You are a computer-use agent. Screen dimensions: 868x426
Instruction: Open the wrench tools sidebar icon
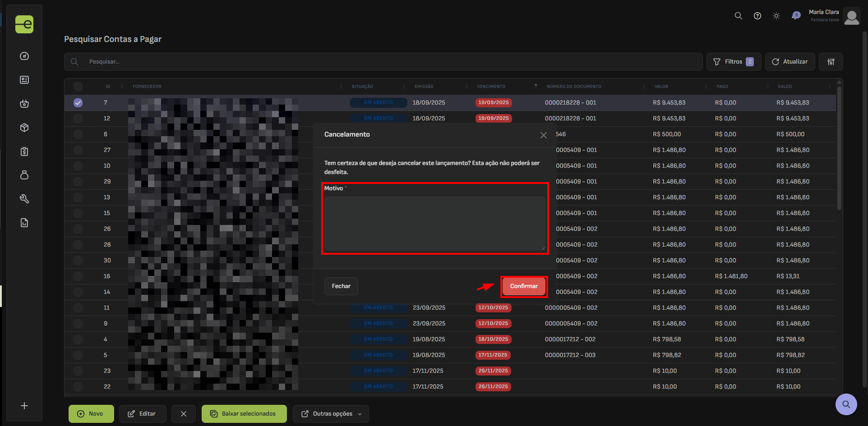pos(24,199)
